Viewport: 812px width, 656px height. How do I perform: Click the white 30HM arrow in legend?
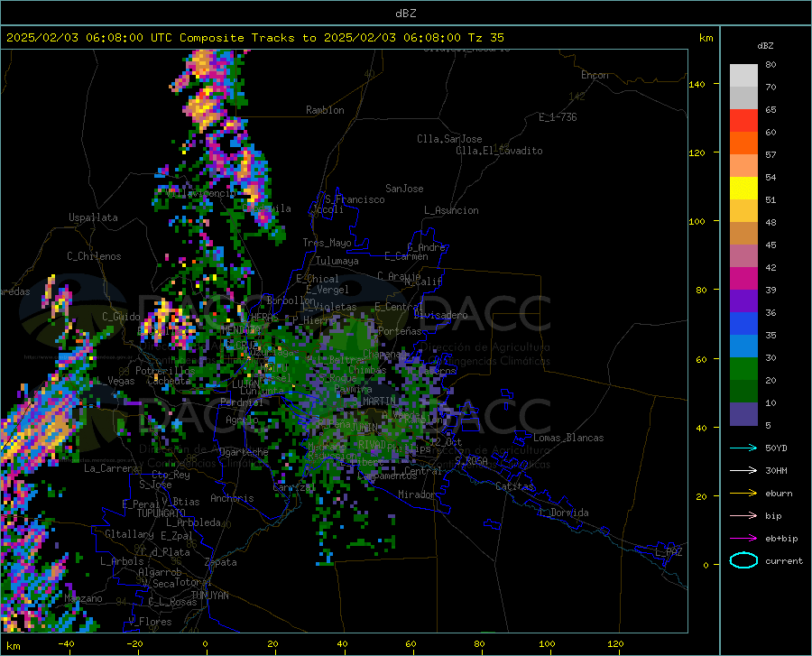coord(743,470)
